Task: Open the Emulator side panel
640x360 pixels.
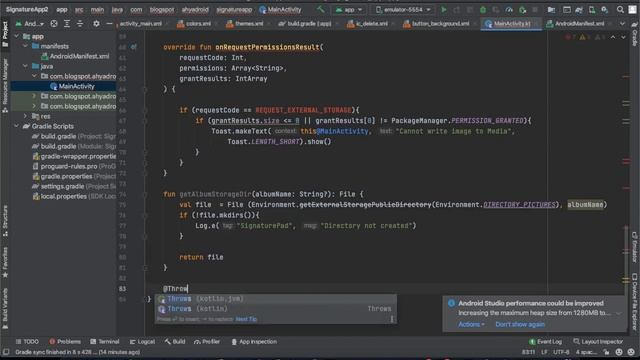Action: pyautogui.click(x=635, y=247)
